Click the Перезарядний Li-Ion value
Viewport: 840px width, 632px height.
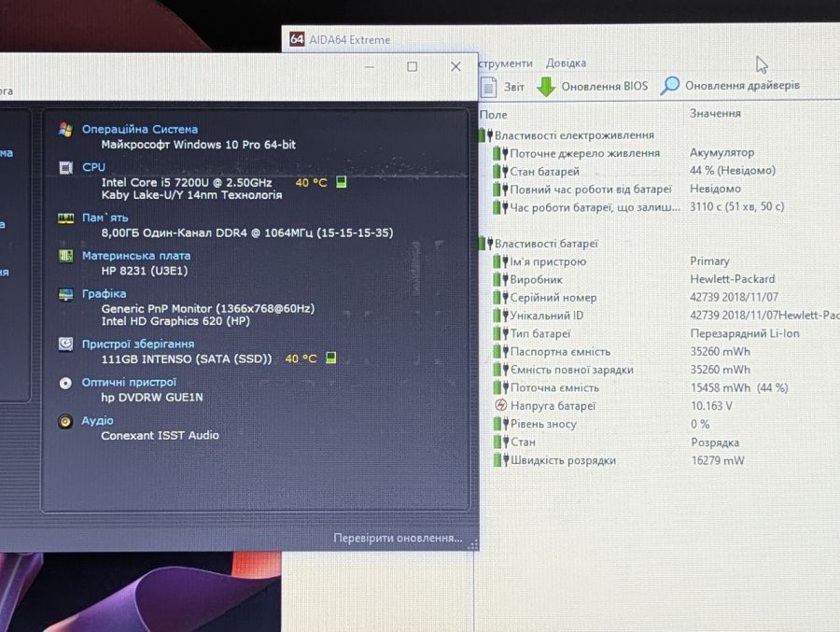click(745, 333)
